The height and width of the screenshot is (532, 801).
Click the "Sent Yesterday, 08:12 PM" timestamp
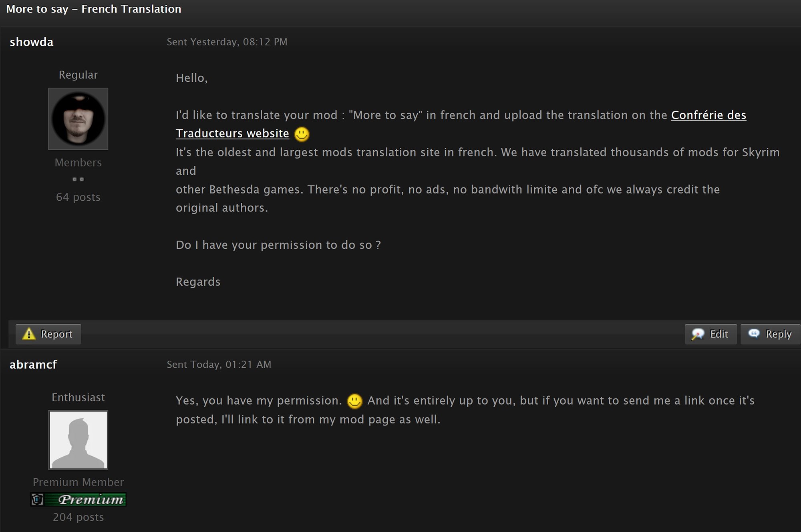coord(227,42)
